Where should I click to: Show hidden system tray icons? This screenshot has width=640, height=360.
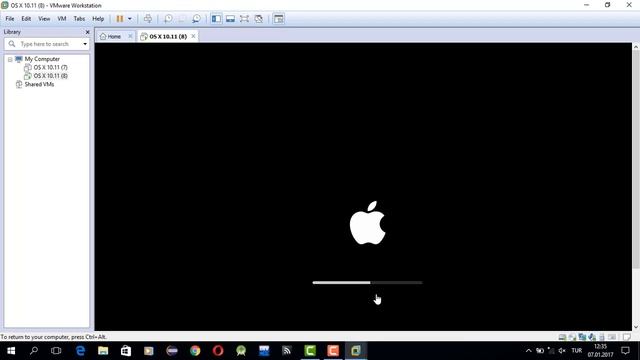coord(529,351)
